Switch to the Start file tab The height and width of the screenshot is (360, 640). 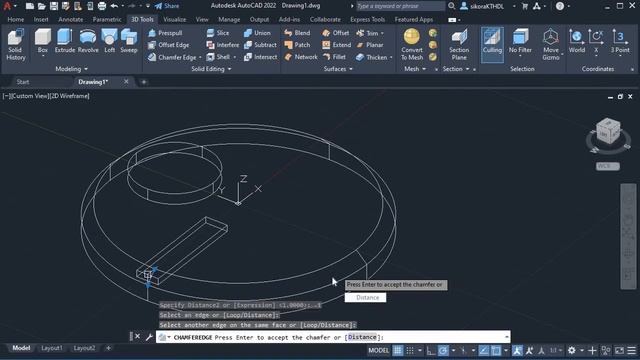[x=23, y=82]
